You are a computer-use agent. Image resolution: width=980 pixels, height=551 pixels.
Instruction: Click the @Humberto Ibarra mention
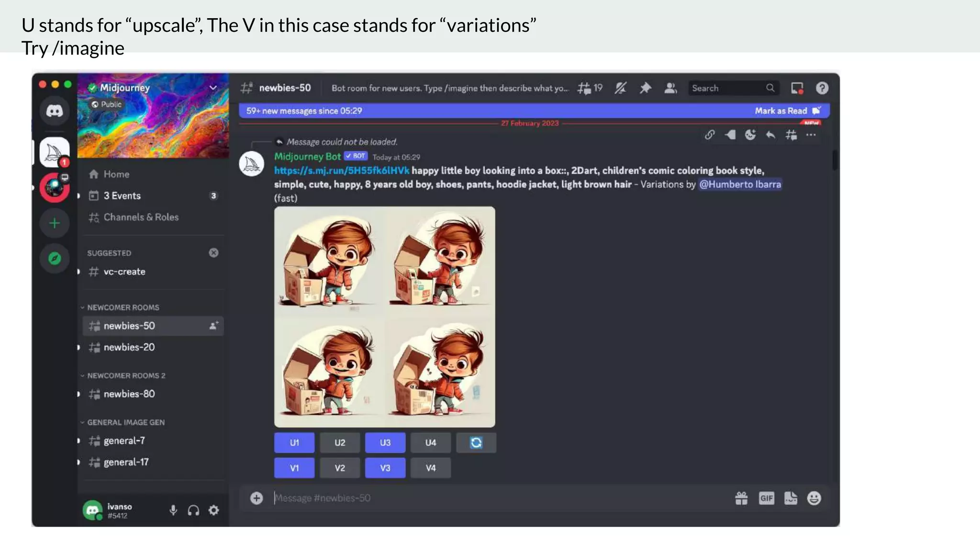tap(740, 185)
